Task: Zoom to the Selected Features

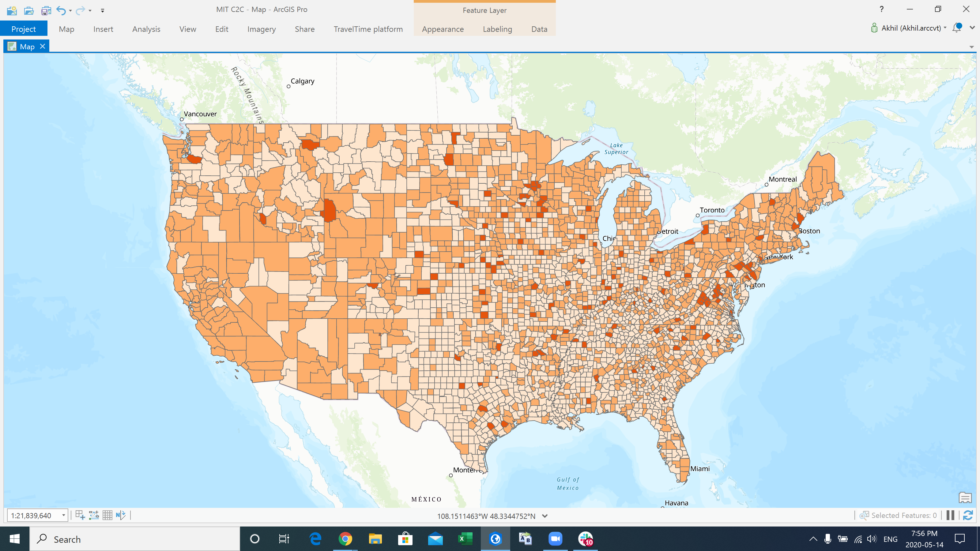Action: (864, 515)
